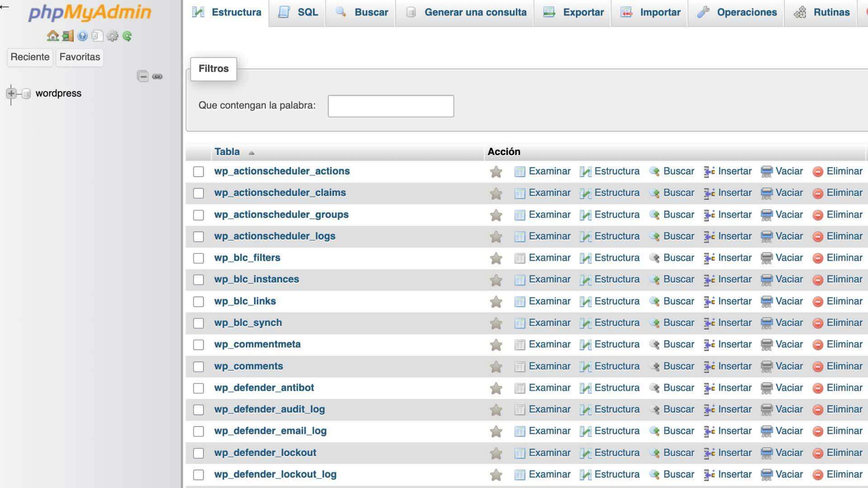Select checkbox for wp_actionscheduler_actions
This screenshot has height=488, width=868.
(x=198, y=172)
